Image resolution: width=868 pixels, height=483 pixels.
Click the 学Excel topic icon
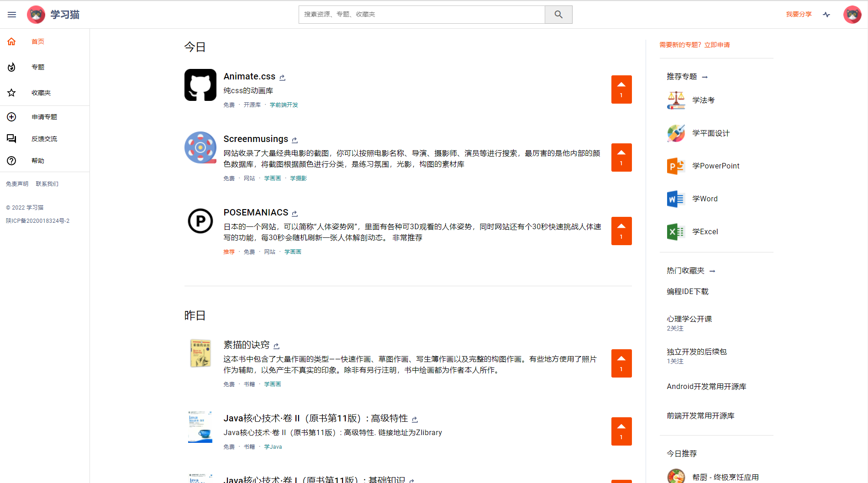pos(675,232)
